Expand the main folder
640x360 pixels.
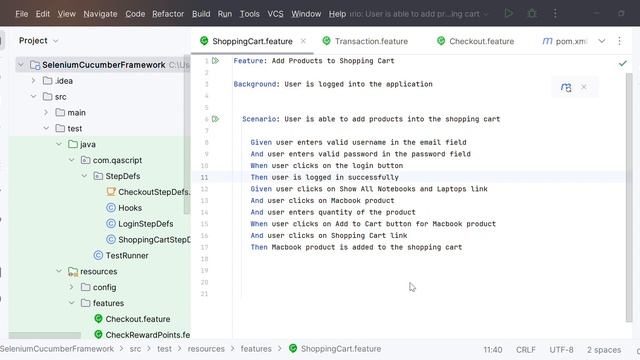tap(46, 113)
